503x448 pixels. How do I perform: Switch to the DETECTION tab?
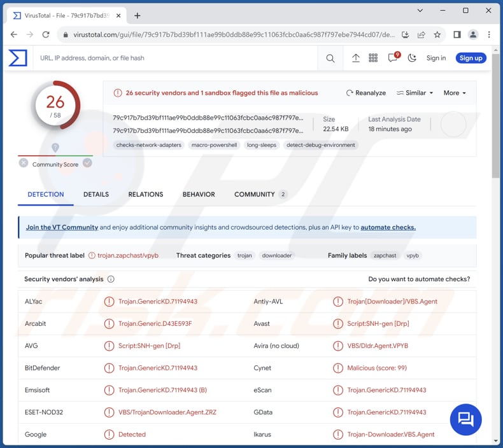coord(46,194)
